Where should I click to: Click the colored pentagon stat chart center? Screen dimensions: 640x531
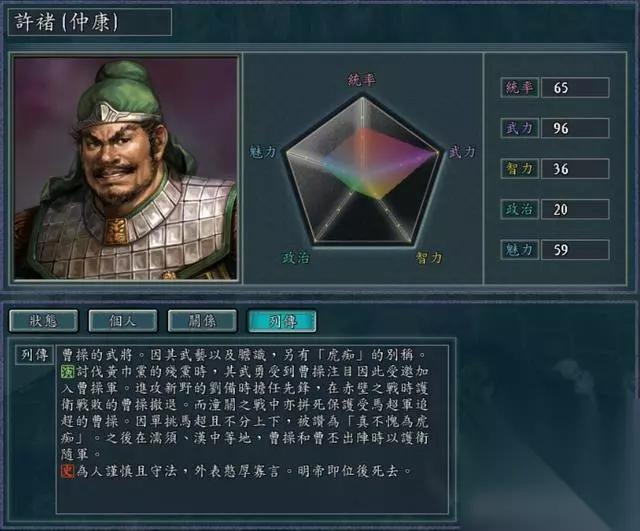coord(363,173)
